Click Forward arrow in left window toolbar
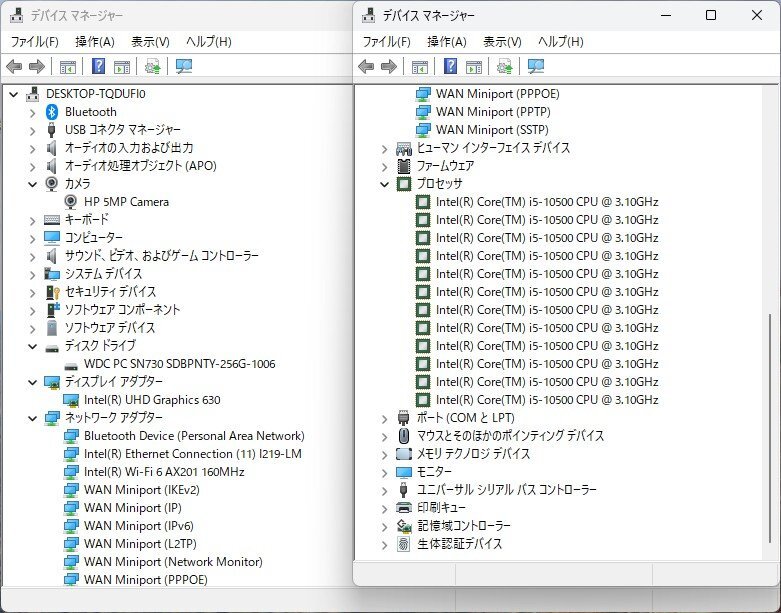The height and width of the screenshot is (613, 781). [37, 66]
